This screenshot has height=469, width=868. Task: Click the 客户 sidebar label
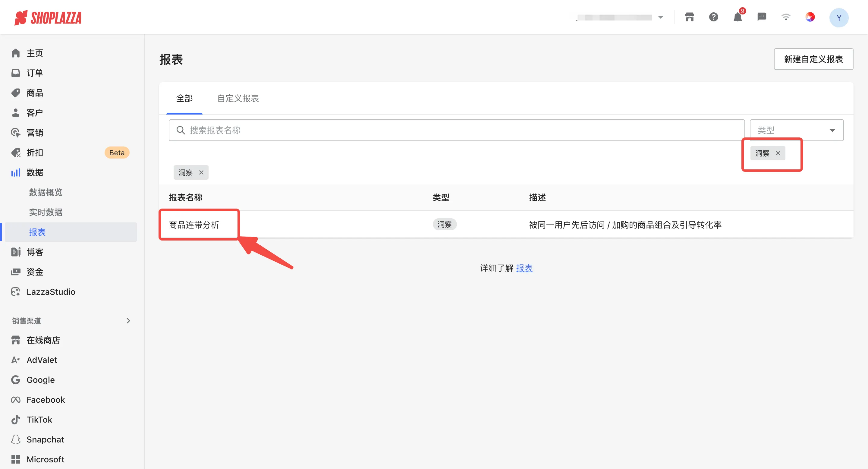click(35, 113)
